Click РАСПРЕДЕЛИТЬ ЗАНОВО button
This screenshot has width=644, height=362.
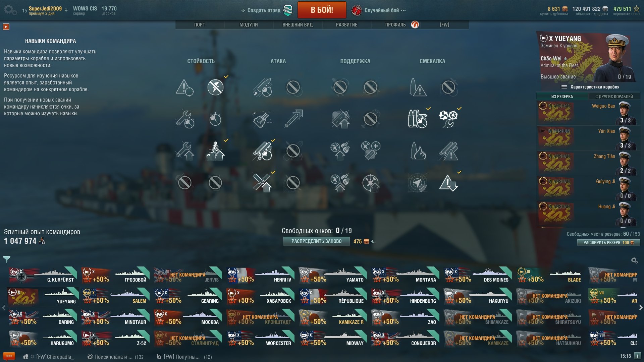coord(316,241)
